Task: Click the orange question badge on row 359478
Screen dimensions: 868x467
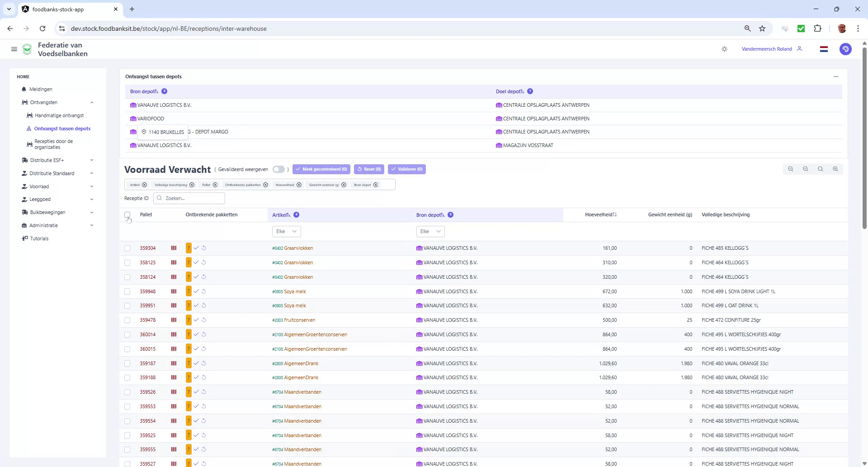Action: (189, 320)
